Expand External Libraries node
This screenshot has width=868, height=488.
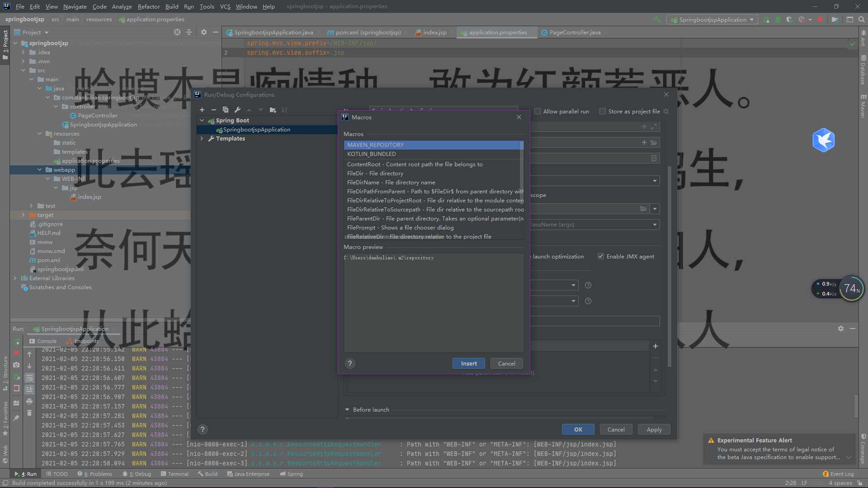click(x=15, y=278)
